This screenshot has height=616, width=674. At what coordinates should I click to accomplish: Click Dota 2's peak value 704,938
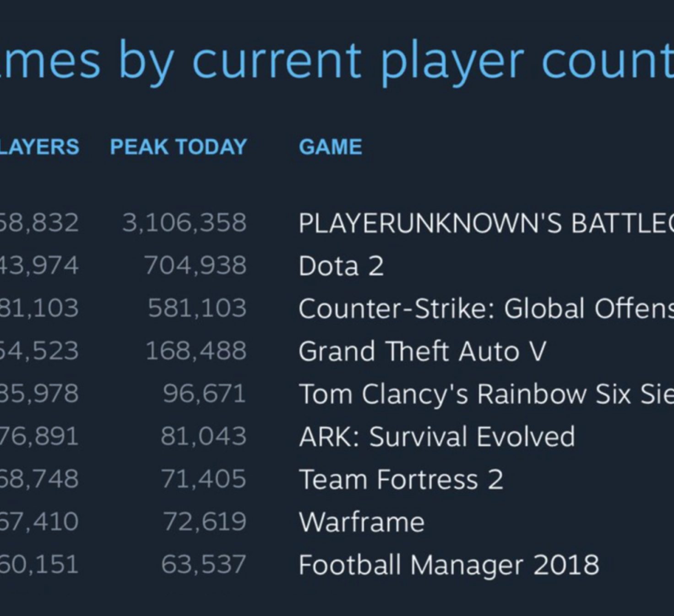pos(196,266)
